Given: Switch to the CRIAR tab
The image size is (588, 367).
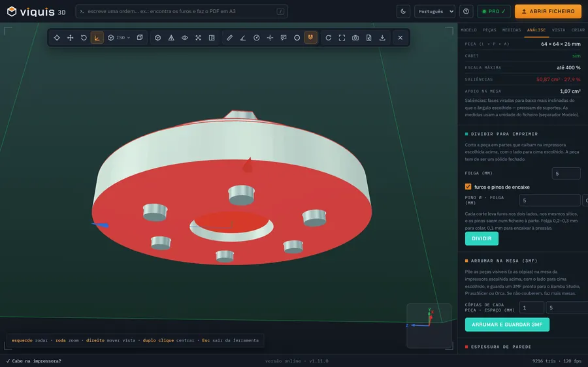Looking at the screenshot, I should (x=578, y=30).
